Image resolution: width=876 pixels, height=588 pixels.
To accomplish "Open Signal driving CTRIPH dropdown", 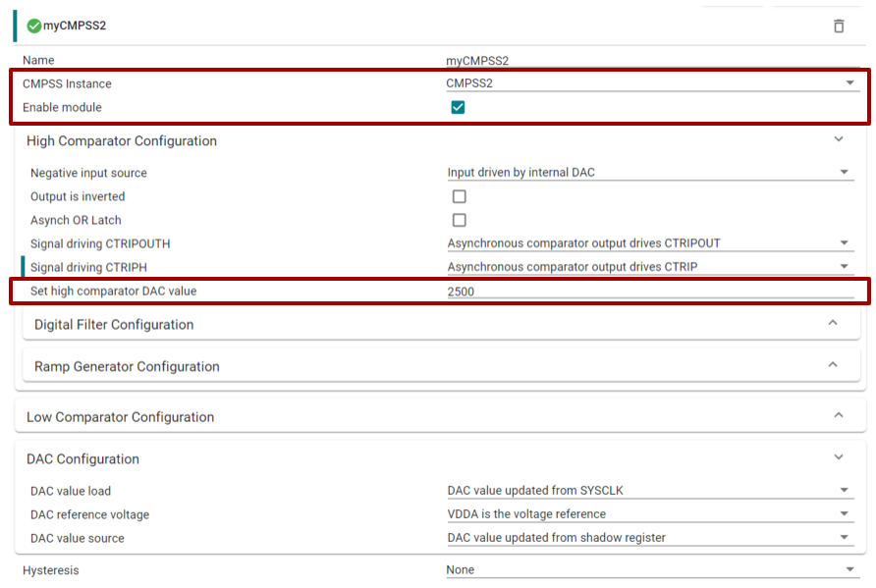I will 648,267.
